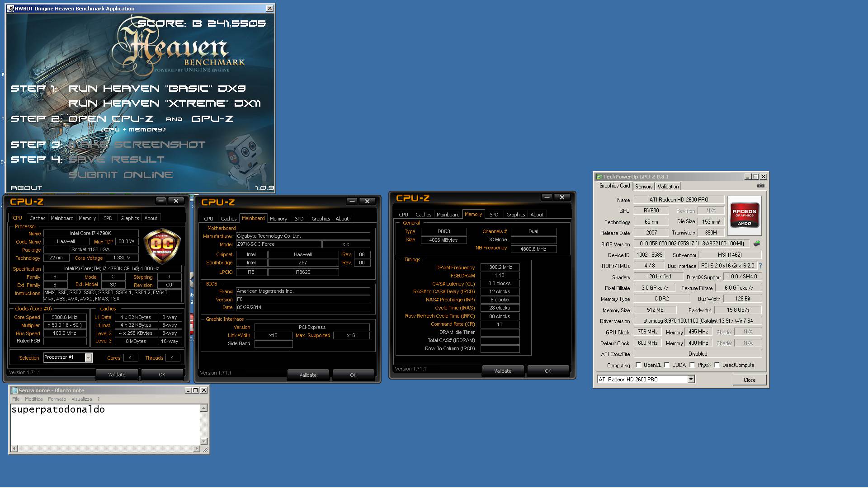Screen dimensions: 868x488
Task: Click Notepad horizontal scrollbar right arrow
Action: [196, 449]
